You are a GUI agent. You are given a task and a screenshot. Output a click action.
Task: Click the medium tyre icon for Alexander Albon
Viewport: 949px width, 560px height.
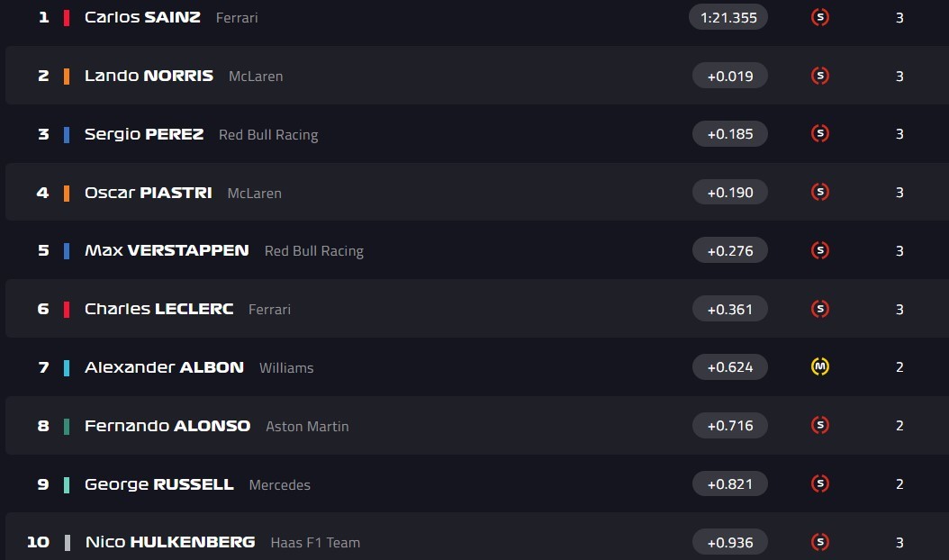coord(819,366)
